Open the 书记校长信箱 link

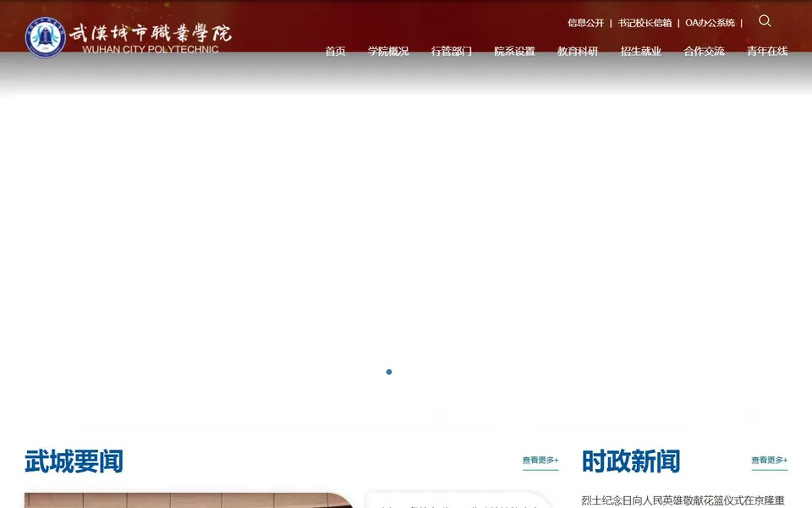coord(645,23)
